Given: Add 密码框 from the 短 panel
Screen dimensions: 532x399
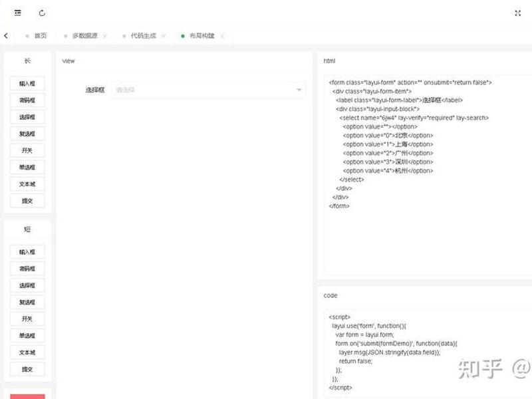Looking at the screenshot, I should (x=27, y=269).
